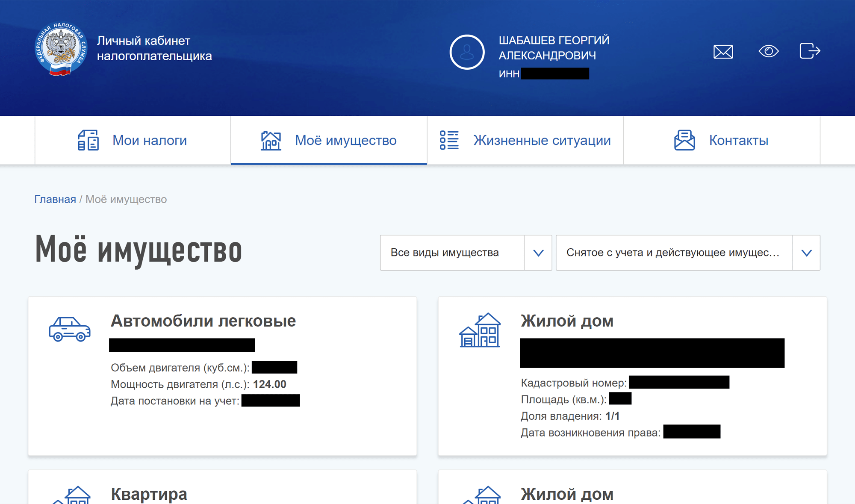Click the Личный кабинет налогоплательщика title
This screenshot has width=855, height=504.
(154, 48)
